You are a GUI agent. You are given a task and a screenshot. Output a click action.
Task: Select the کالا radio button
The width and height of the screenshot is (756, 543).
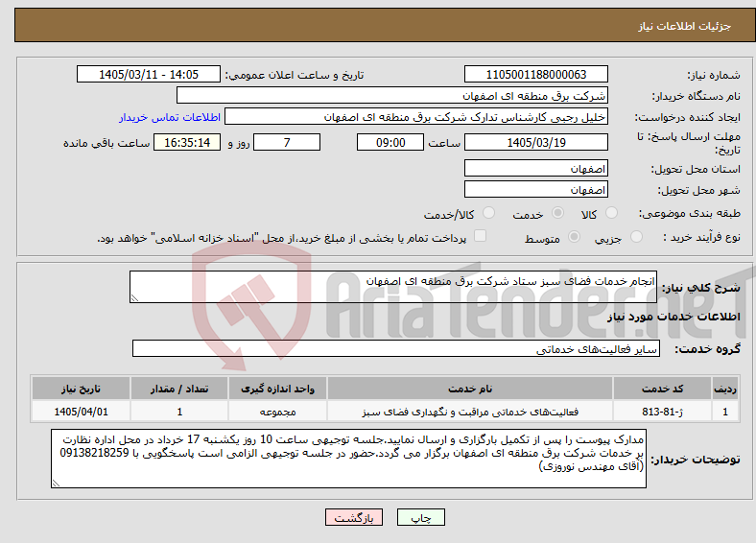[611, 213]
